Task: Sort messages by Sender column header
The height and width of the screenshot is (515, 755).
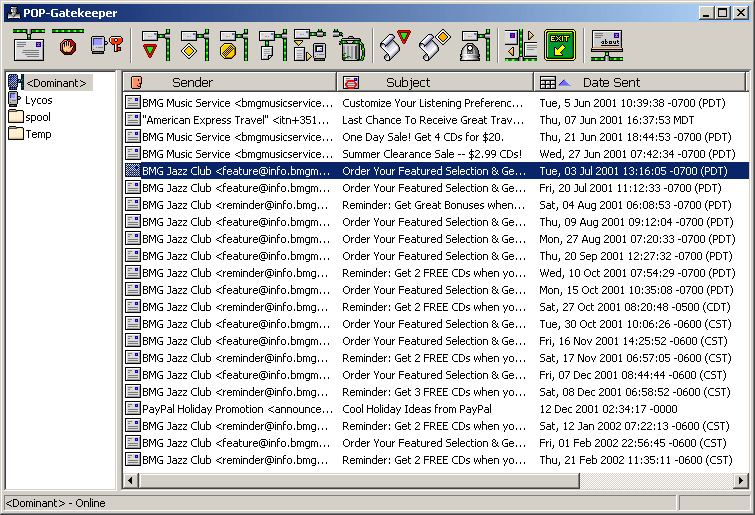Action: [x=230, y=82]
